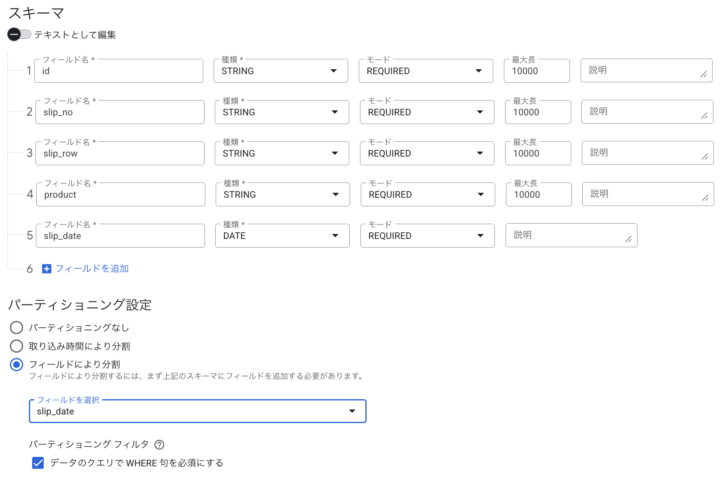Choose the フィールドにより分割 radio button
This screenshot has height=482, width=720.
[x=16, y=364]
